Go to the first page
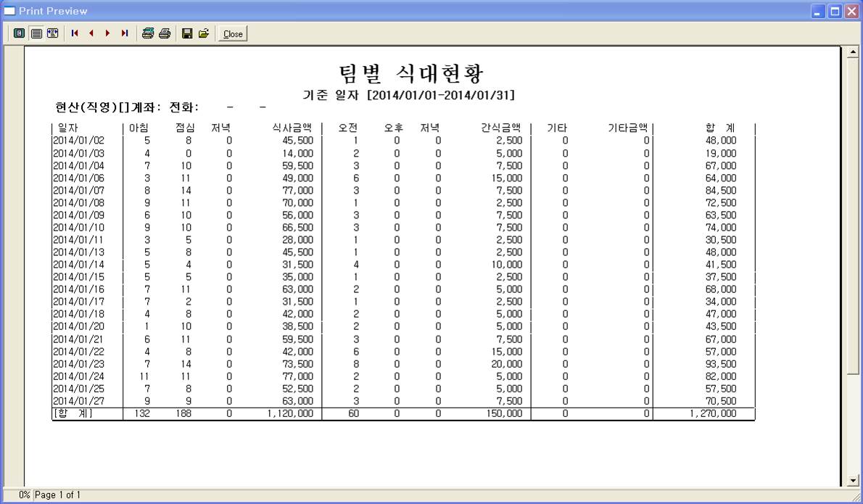863x504 pixels. point(75,33)
